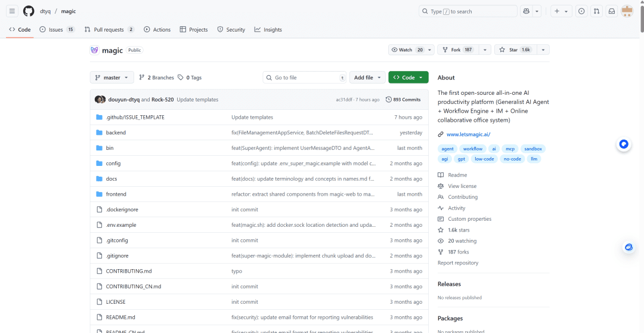Open Custom properties in the sidebar
Screen dimensions: 644x333
point(469,218)
